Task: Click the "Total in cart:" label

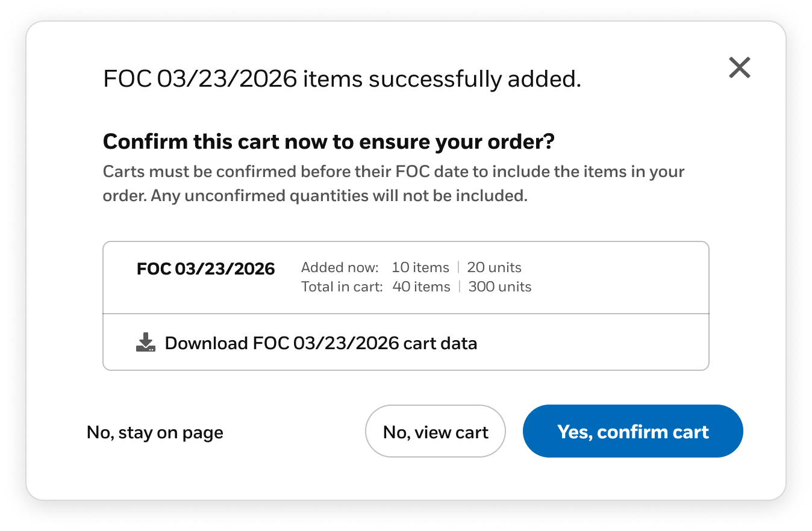Action: click(x=342, y=287)
